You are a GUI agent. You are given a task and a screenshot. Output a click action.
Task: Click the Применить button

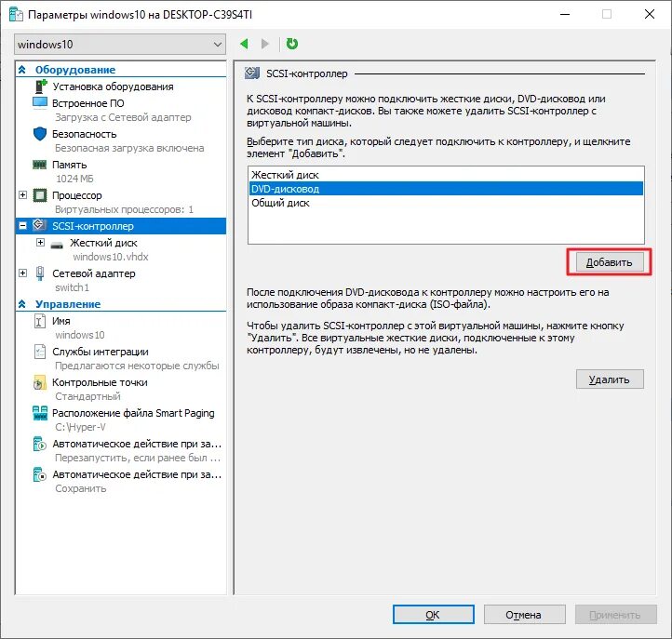point(615,615)
